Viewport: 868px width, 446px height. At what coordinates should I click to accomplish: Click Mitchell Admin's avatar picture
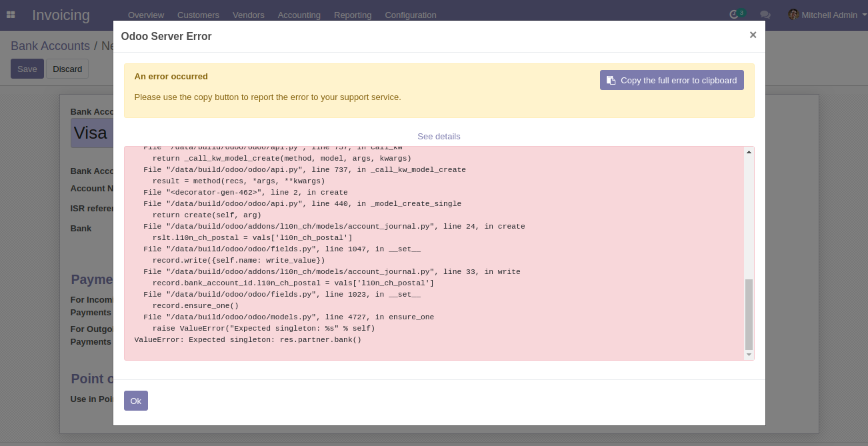pos(793,15)
